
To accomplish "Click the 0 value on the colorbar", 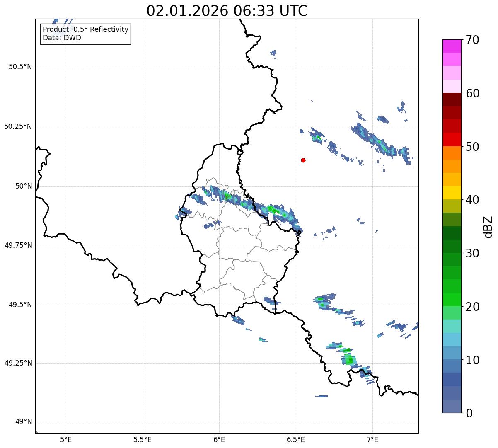I will (469, 413).
